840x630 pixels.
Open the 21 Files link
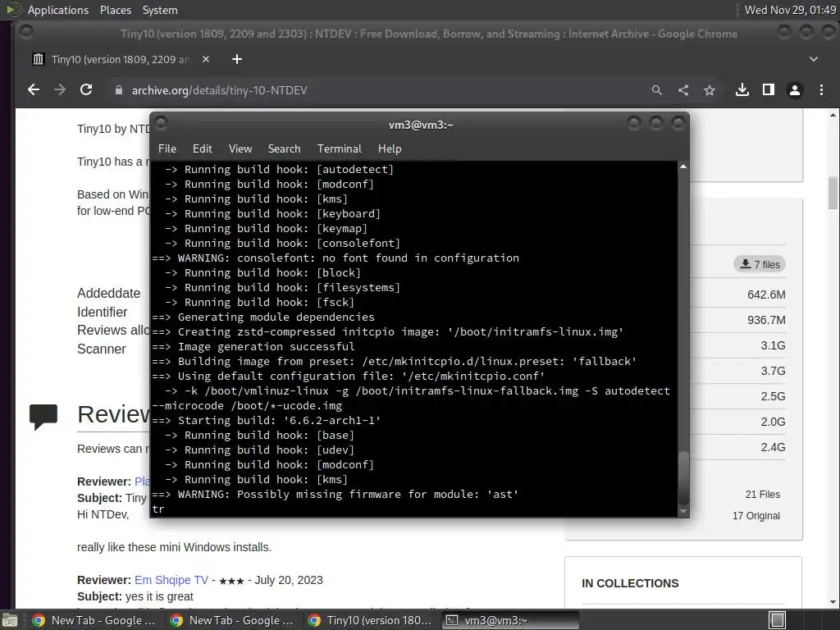click(x=762, y=495)
